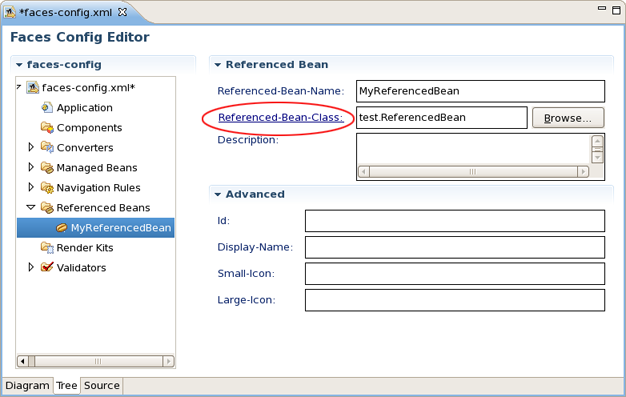626x397 pixels.
Task: Select the Converters tree item
Action: tap(85, 148)
